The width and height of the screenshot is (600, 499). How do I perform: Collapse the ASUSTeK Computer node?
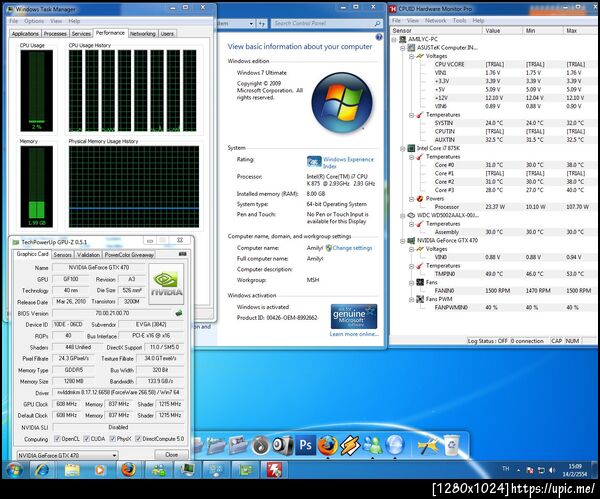point(403,48)
